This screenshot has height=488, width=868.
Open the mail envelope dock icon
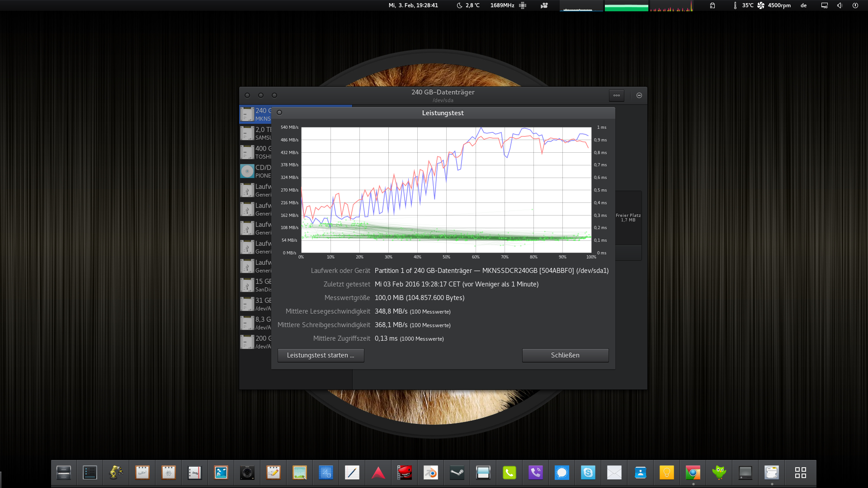[x=614, y=473]
